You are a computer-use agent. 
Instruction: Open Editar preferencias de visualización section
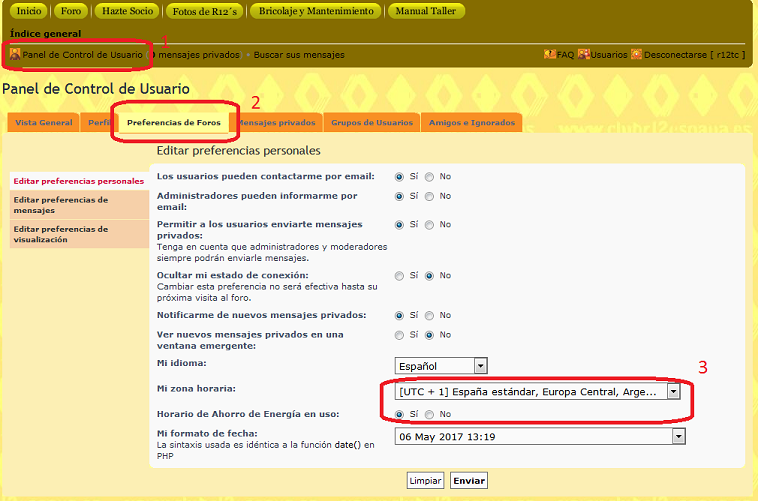click(x=60, y=234)
